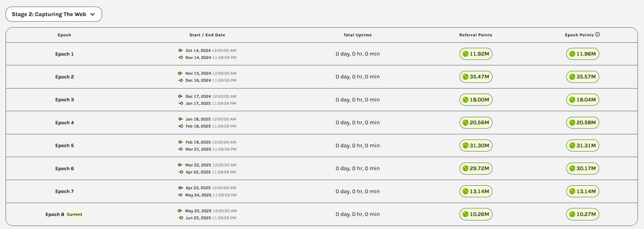This screenshot has height=229, width=644.
Task: Click the Current tag next to Epoch 8
Action: (74, 214)
